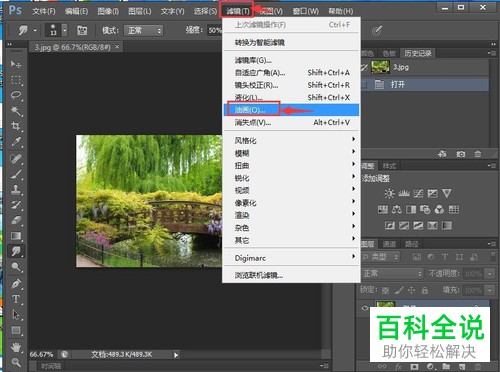Open the layer filter 类型 dropdown
The width and height of the screenshot is (500, 372).
381,257
